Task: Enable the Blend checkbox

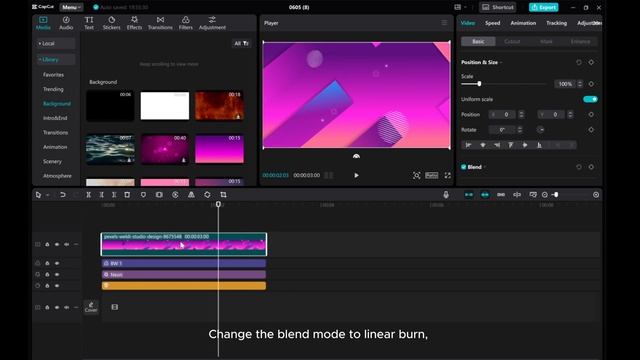Action: (464, 167)
